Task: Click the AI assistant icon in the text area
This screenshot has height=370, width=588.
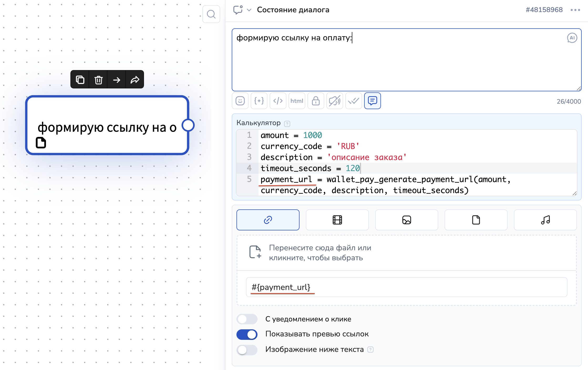Action: point(572,38)
